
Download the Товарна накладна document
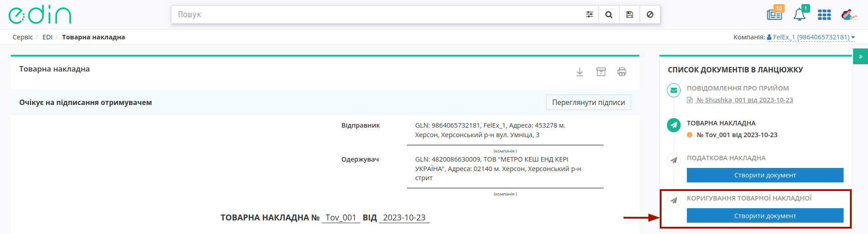580,72
